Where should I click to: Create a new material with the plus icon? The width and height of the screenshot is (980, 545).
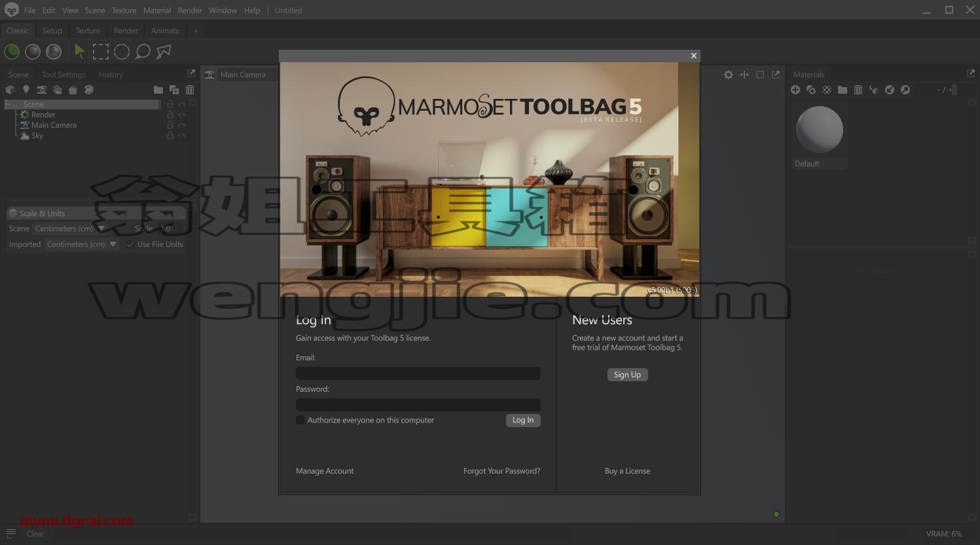tap(795, 90)
